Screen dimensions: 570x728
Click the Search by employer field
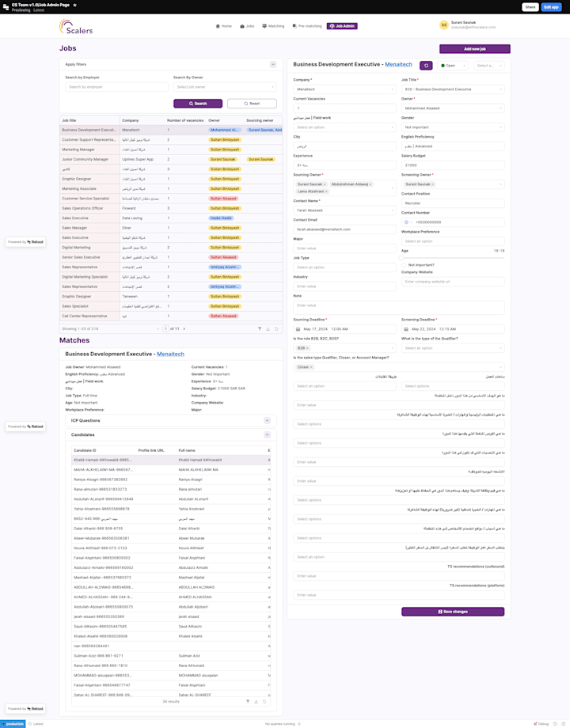[x=116, y=87]
